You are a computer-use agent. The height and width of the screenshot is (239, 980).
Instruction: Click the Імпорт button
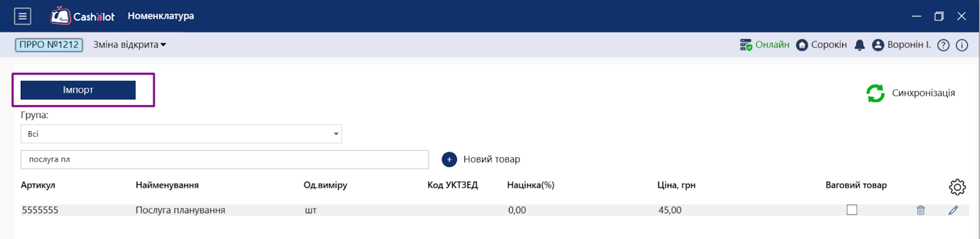pos(78,90)
